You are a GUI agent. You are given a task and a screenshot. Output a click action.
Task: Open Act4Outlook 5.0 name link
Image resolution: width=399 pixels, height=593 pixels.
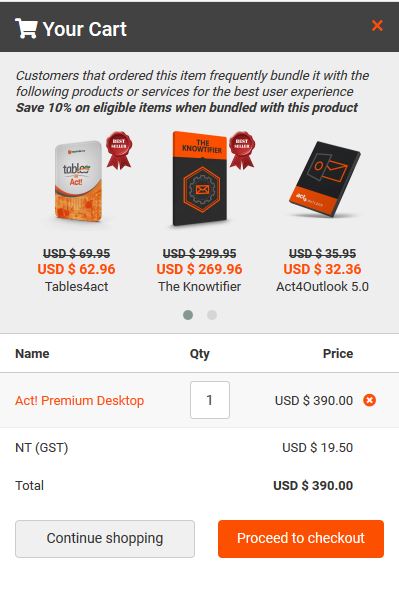click(x=322, y=287)
